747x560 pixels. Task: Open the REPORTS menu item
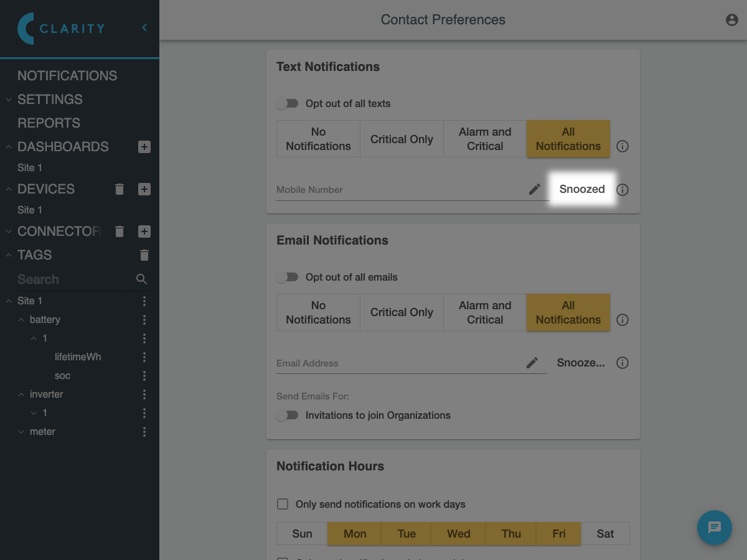49,123
